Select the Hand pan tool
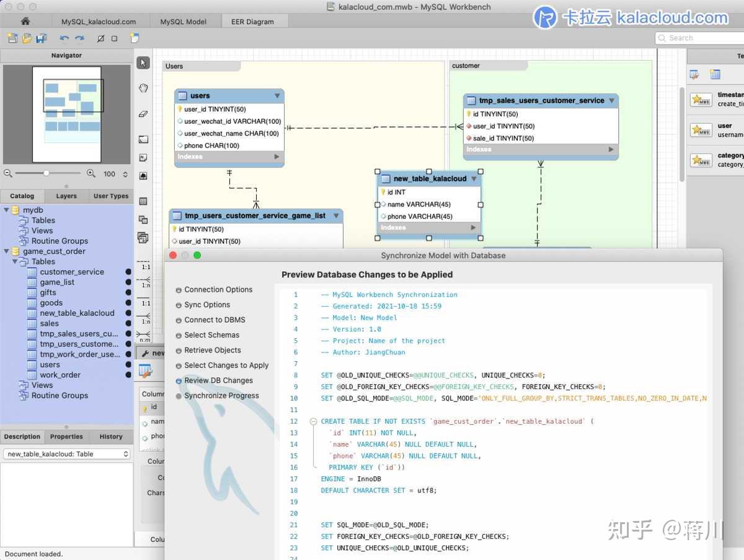The image size is (744, 560). 143,88
